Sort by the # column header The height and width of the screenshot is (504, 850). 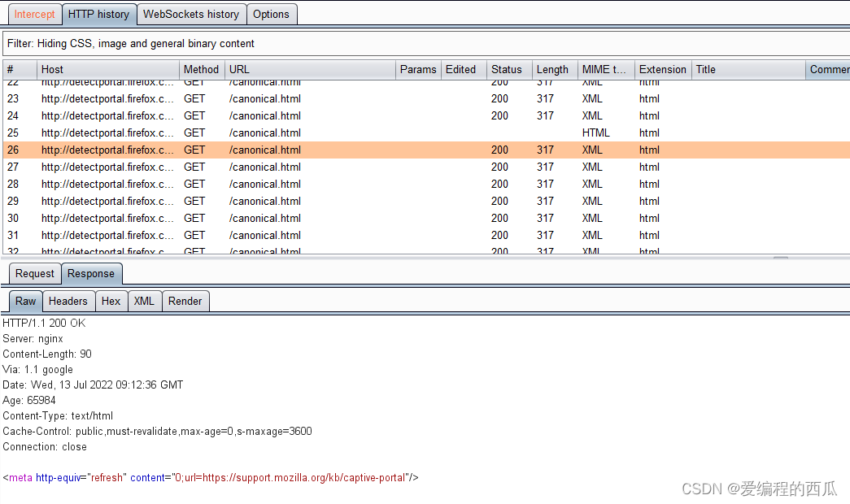tap(20, 69)
